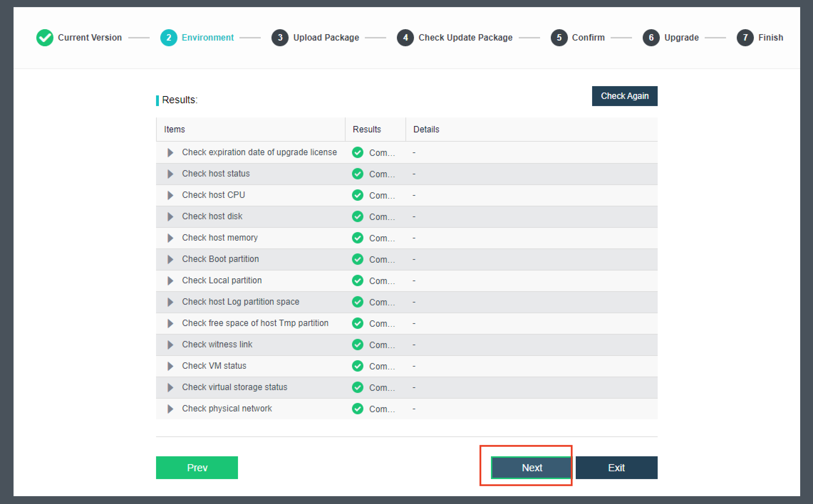
Task: Click success icon for host disk check
Action: [358, 216]
